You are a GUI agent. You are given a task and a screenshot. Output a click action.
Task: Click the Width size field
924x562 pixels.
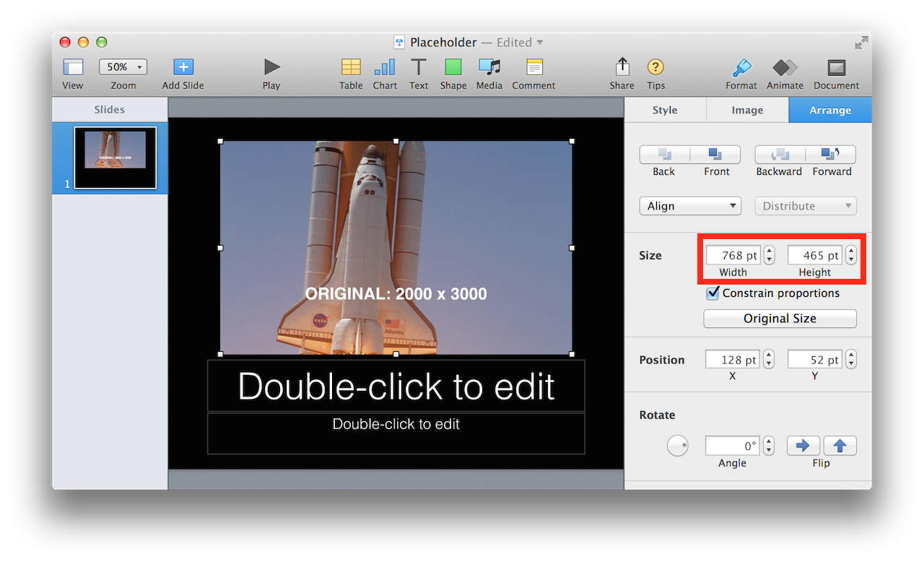(733, 256)
